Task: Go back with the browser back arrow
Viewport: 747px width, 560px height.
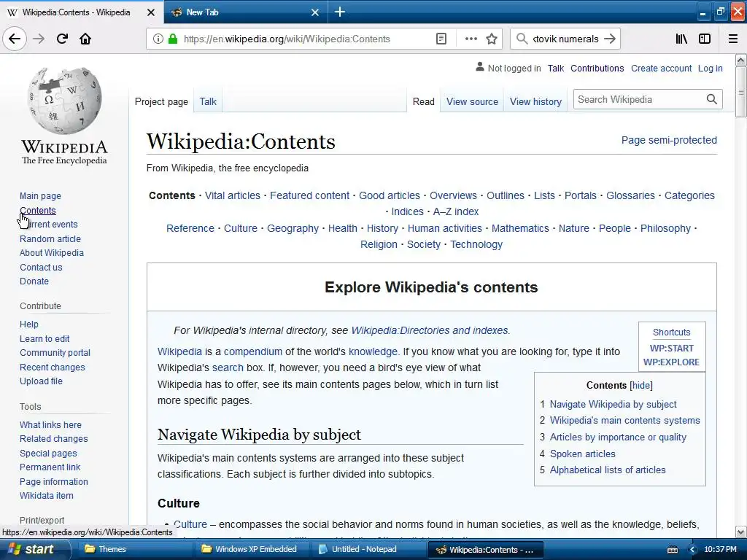Action: (15, 39)
